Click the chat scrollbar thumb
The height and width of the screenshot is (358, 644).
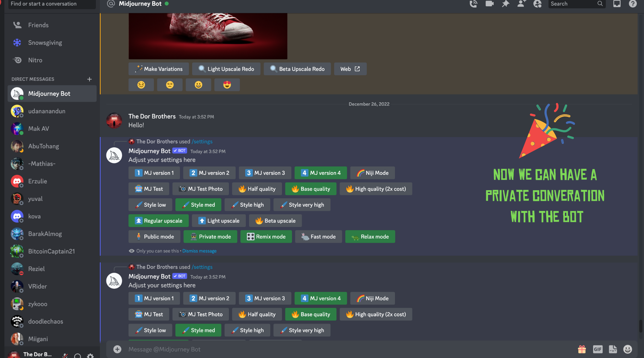[x=641, y=326]
